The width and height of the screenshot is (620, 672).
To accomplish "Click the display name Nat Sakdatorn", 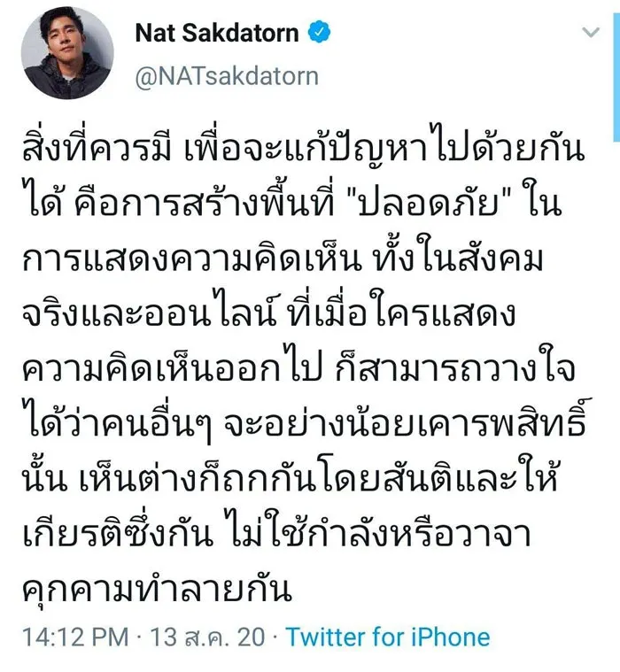I will click(x=218, y=34).
